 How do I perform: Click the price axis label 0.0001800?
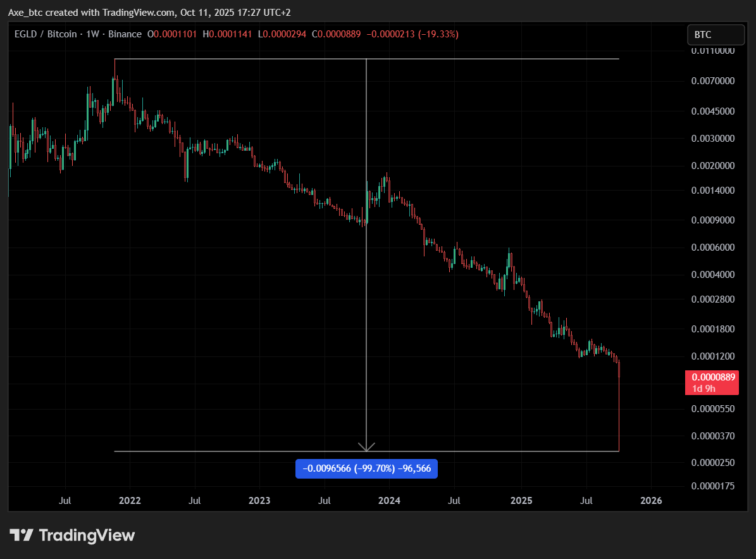coord(713,329)
